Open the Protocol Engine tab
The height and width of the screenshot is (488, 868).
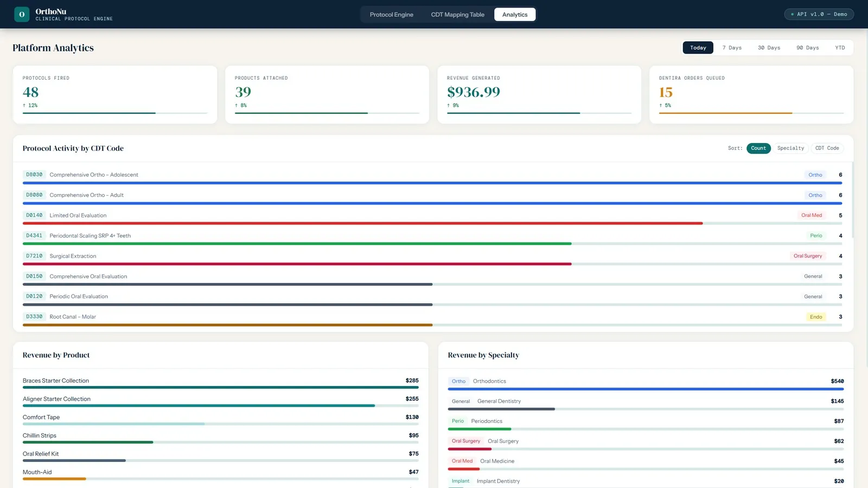[x=391, y=15]
